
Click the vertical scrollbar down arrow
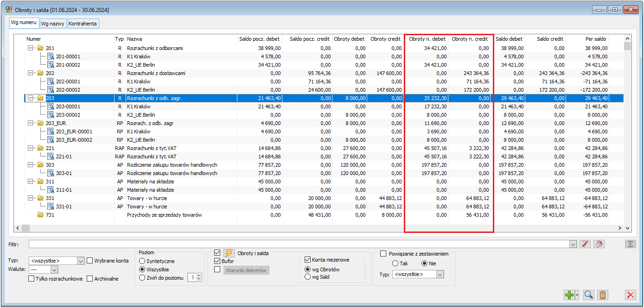(x=628, y=228)
